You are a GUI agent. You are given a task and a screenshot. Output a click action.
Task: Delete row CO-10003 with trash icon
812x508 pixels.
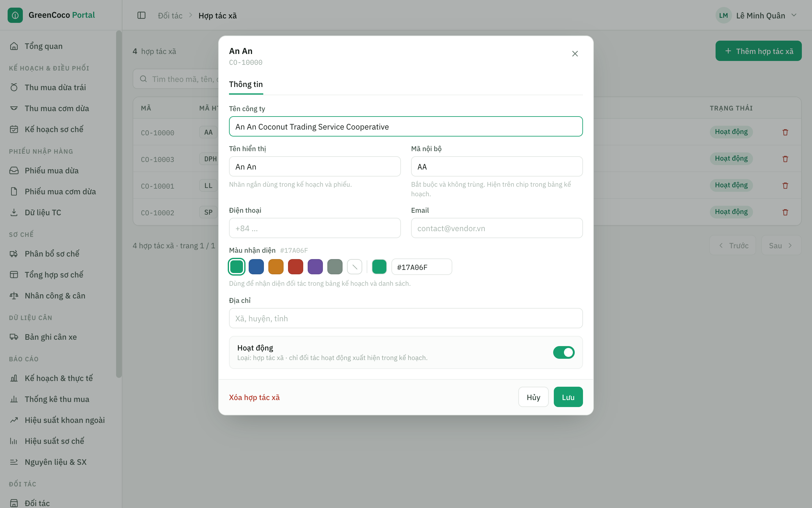point(785,159)
